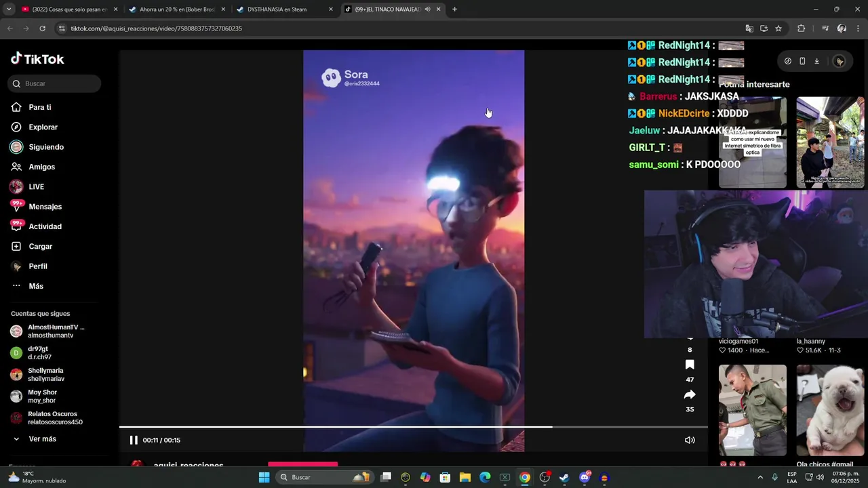Open Actividad notifications
This screenshot has width=868, height=488.
(x=36, y=226)
